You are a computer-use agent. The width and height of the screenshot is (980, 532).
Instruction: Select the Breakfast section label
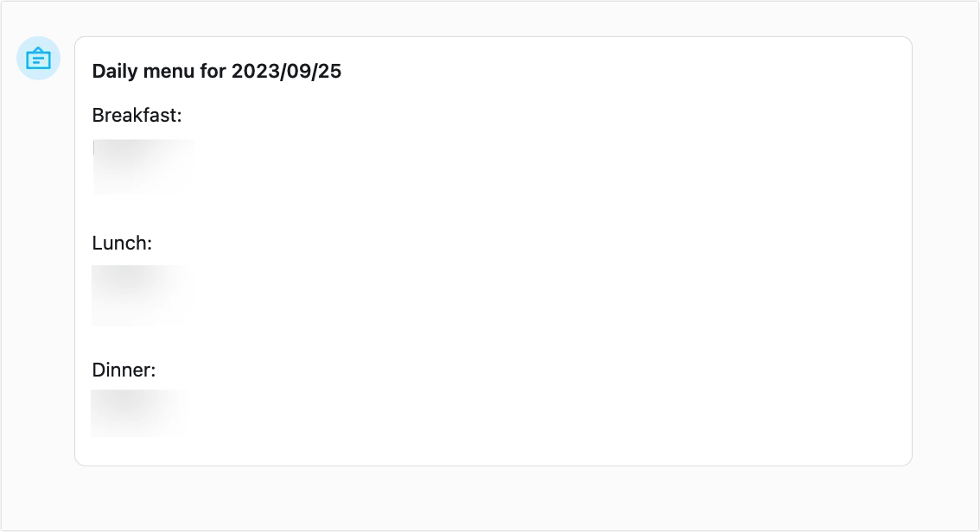point(137,115)
